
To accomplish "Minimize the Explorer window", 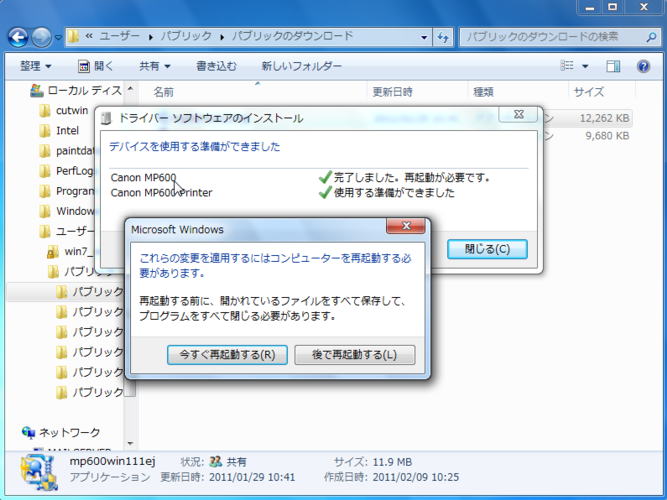I will (x=590, y=7).
